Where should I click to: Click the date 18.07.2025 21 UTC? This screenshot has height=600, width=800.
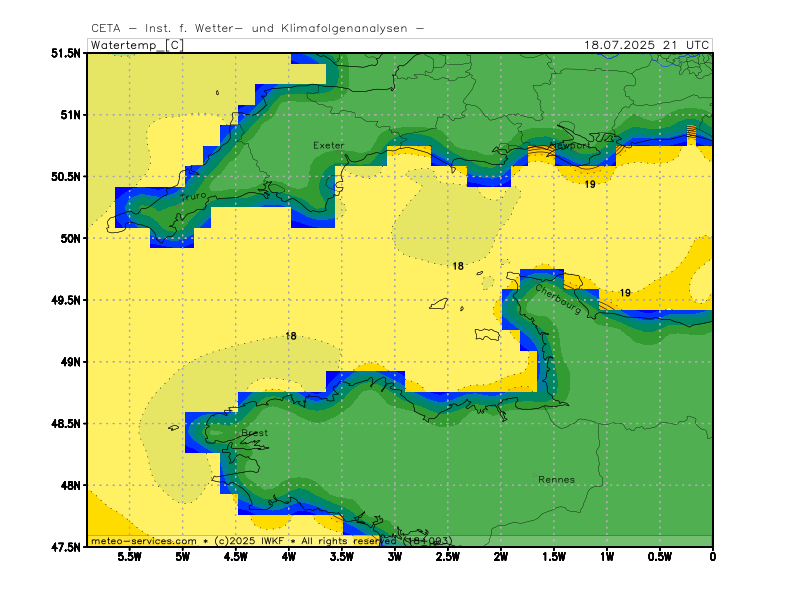pos(646,45)
